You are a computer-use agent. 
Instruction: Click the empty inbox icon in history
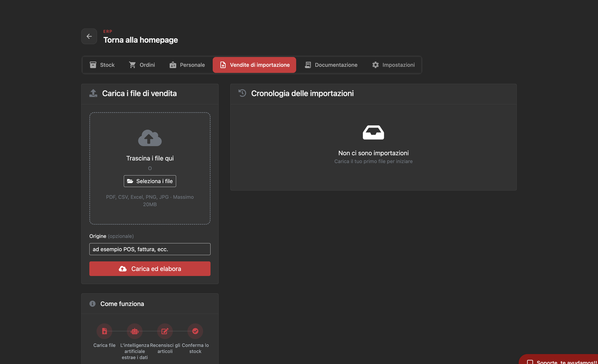pos(374,133)
